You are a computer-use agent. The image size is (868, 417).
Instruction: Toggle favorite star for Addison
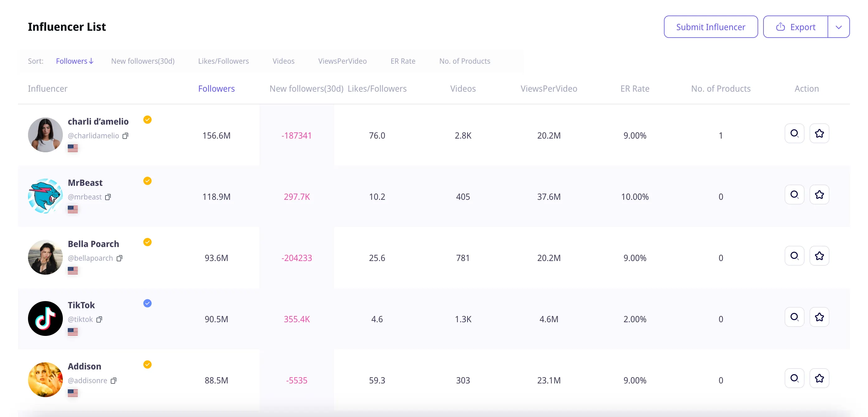coord(819,379)
